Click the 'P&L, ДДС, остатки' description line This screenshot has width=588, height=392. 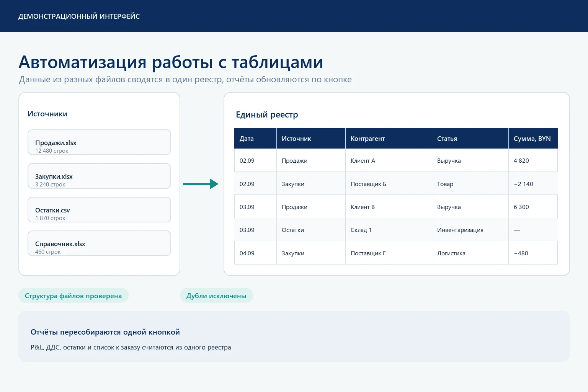point(131,347)
